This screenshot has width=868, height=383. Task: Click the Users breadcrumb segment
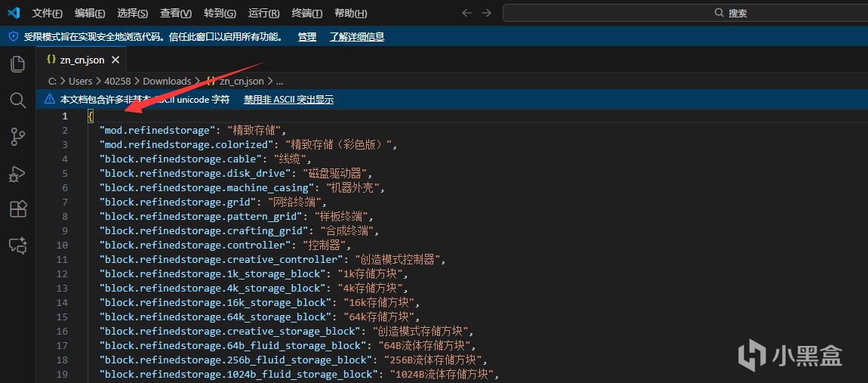point(80,81)
